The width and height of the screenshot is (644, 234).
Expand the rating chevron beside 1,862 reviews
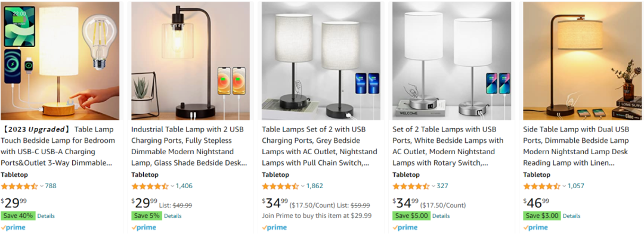click(x=303, y=186)
